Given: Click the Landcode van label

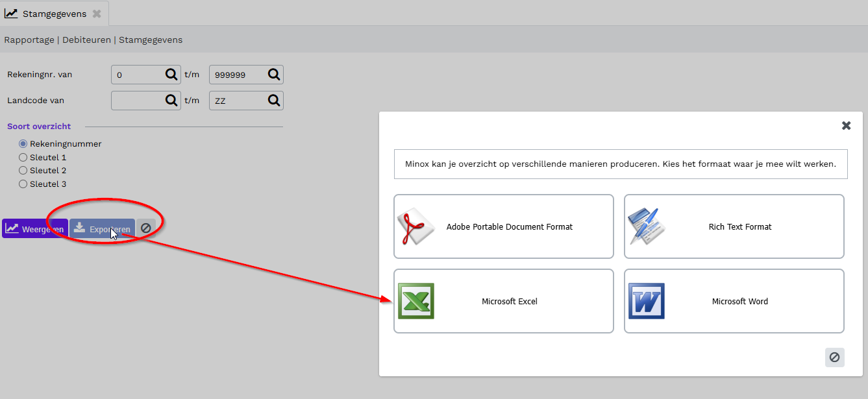Looking at the screenshot, I should pyautogui.click(x=36, y=101).
